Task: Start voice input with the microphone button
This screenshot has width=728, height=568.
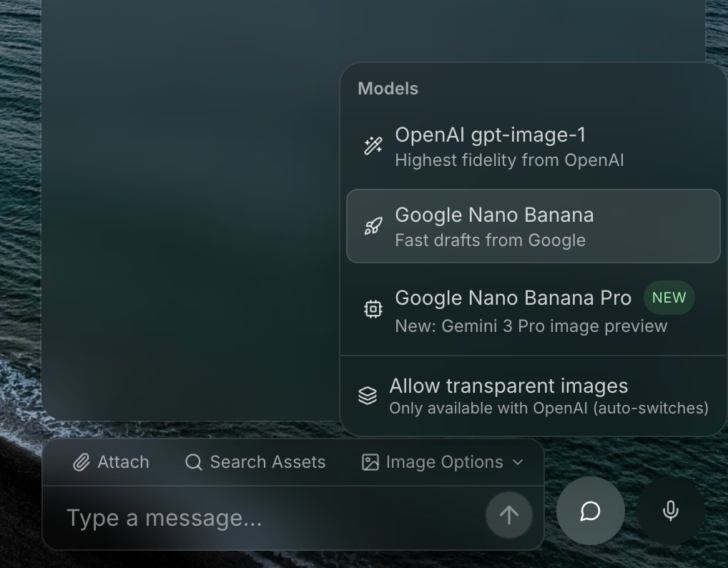Action: (670, 511)
